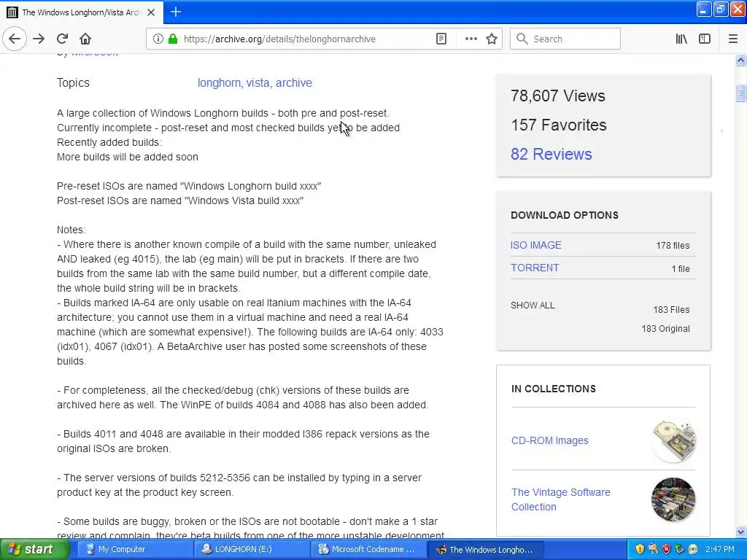Open TORRENT download option

[x=535, y=268]
